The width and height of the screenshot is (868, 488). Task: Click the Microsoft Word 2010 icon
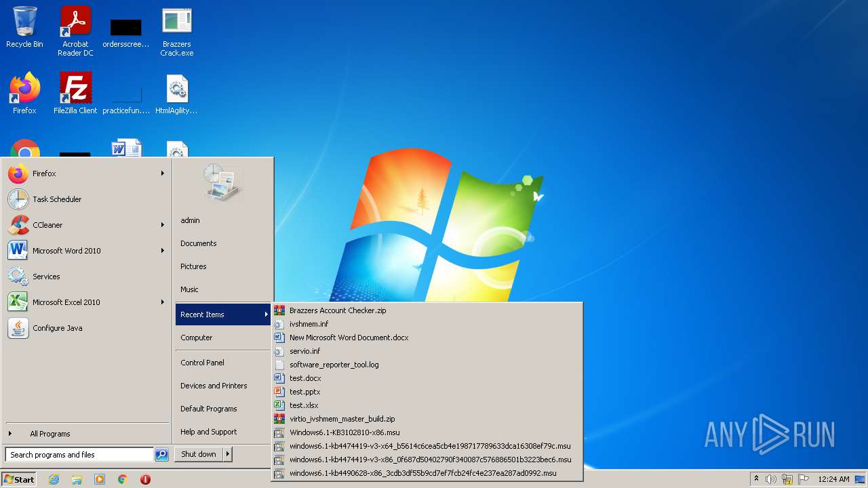(x=18, y=251)
